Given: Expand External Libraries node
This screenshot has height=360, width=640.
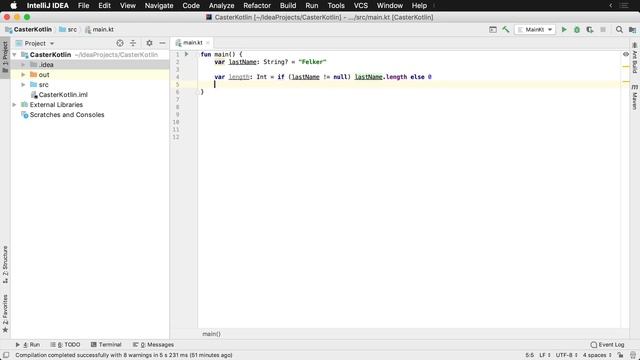Looking at the screenshot, I should coord(15,104).
